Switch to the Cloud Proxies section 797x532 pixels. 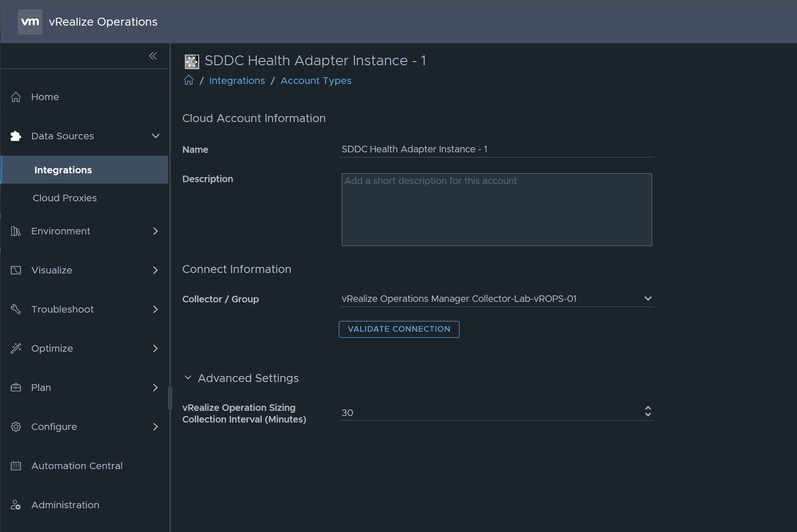(x=65, y=198)
